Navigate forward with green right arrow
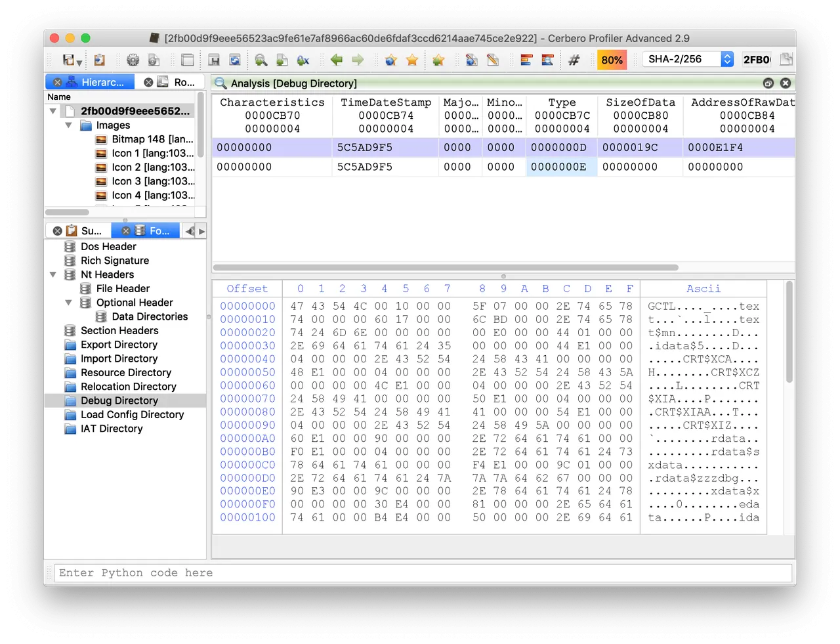The image size is (840, 644). click(358, 60)
